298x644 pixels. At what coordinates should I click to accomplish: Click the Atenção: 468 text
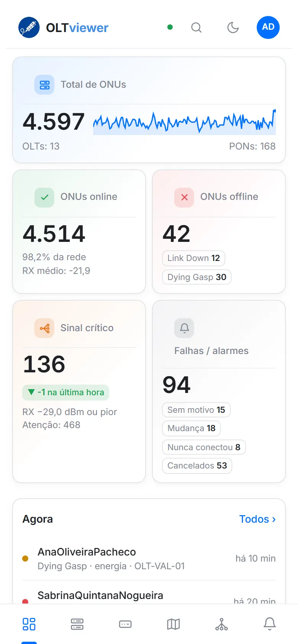[x=51, y=425]
